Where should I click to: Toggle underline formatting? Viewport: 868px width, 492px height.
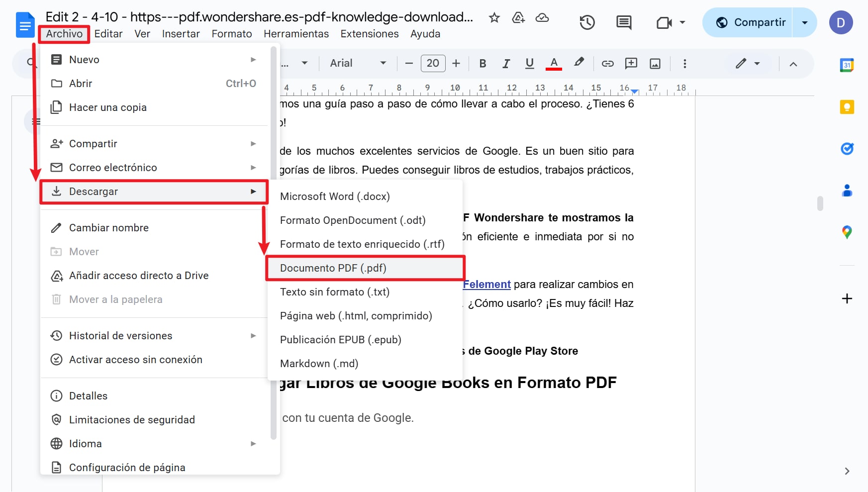coord(529,63)
